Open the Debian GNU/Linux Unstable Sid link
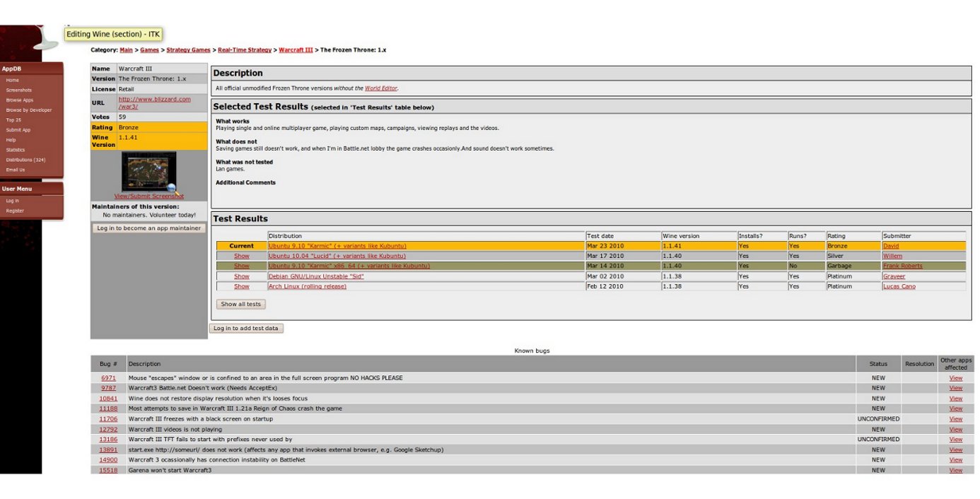This screenshot has width=980, height=499. click(x=316, y=276)
